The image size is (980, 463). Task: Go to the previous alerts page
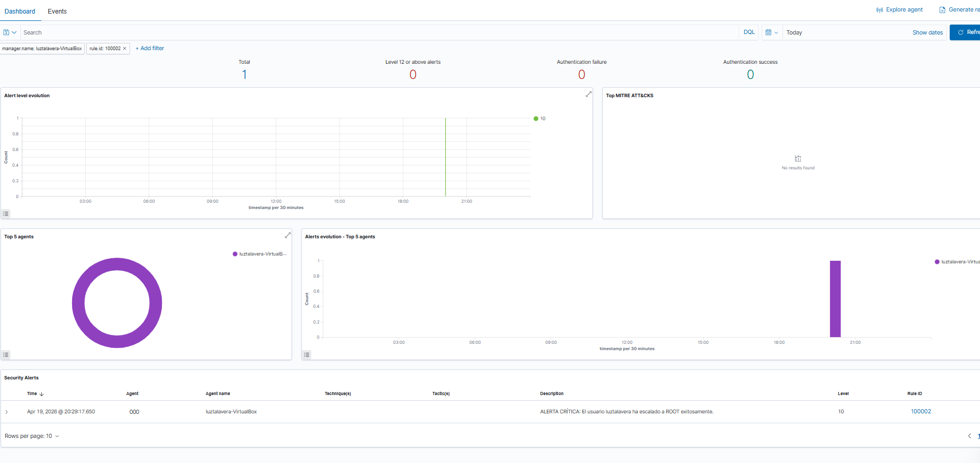coord(970,436)
